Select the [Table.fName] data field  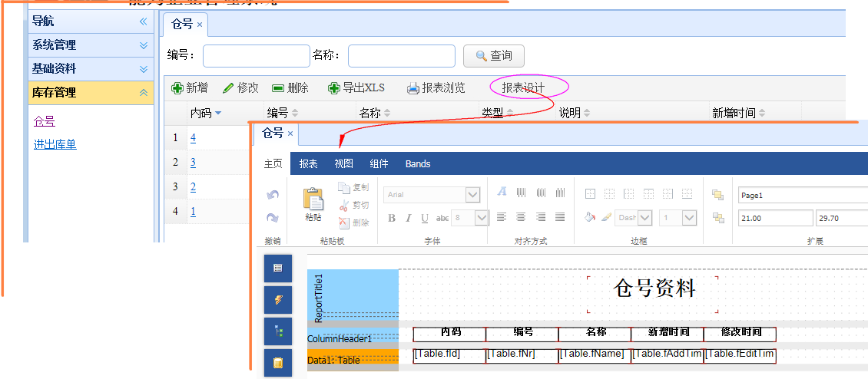click(x=595, y=354)
